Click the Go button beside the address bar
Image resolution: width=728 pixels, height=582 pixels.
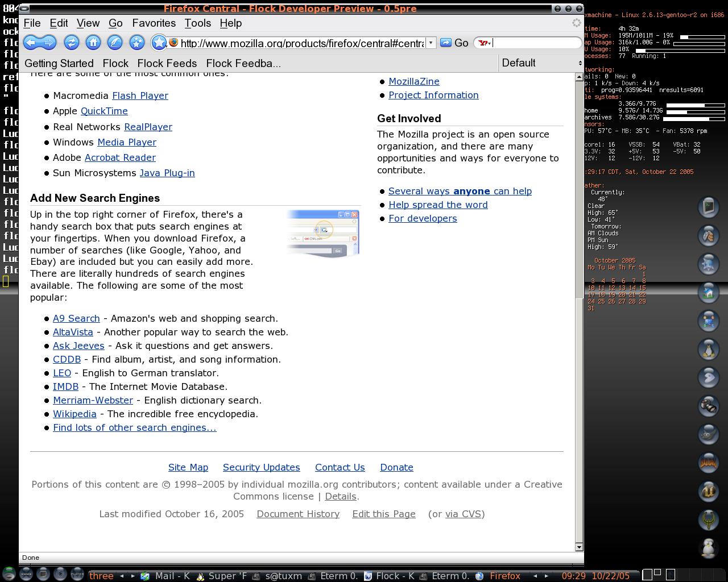(x=454, y=43)
